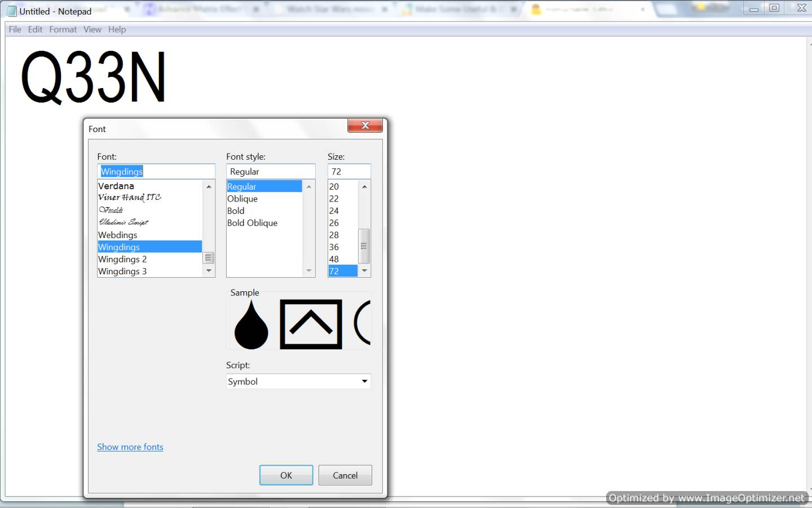Viewport: 812px width, 508px height.
Task: Click font list scrollbar thumb
Action: [x=209, y=258]
